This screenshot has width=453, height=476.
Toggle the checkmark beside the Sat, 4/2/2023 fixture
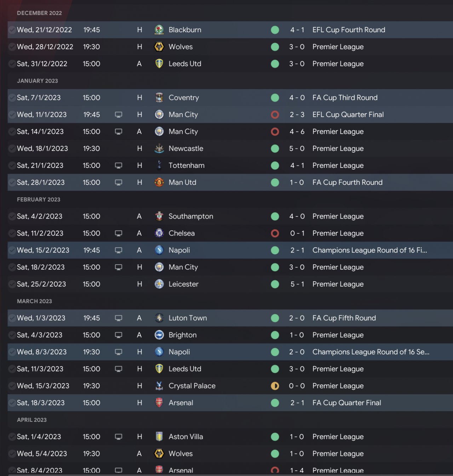click(12, 216)
